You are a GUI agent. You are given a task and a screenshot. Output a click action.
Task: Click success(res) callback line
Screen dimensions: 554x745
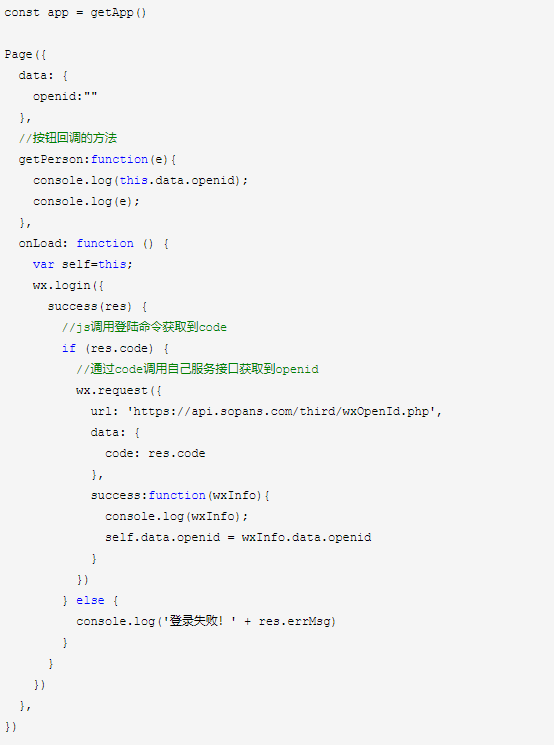coord(97,306)
